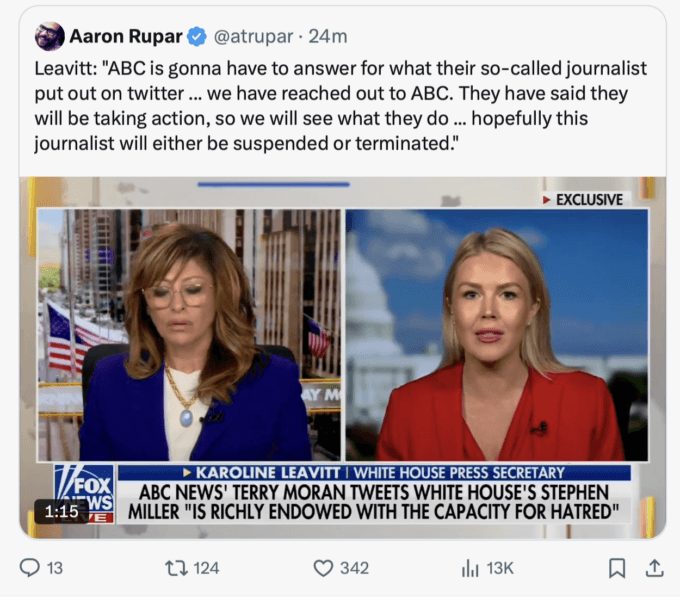This screenshot has height=604, width=680.
Task: Click the EXCLUSIVE tag in the video
Action: pyautogui.click(x=583, y=200)
